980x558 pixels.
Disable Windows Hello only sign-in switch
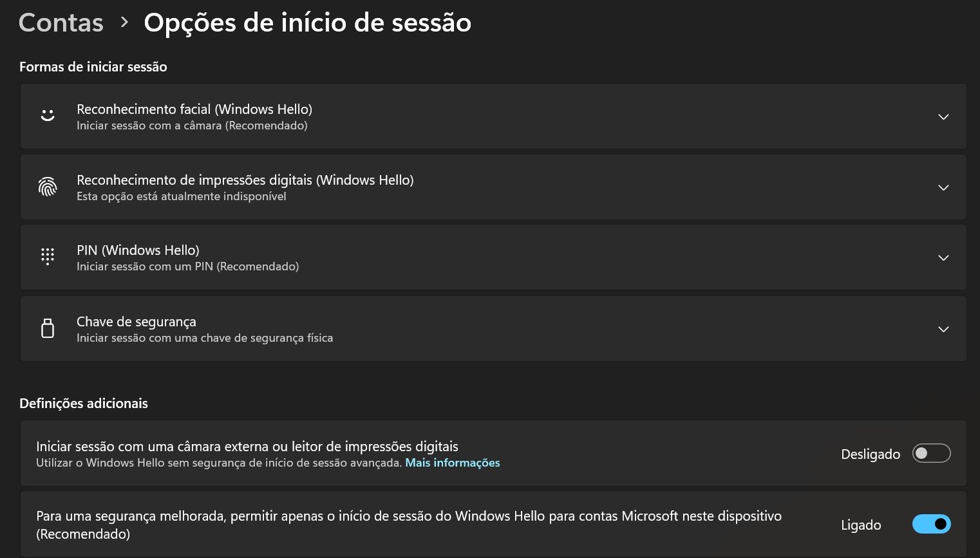tap(931, 524)
